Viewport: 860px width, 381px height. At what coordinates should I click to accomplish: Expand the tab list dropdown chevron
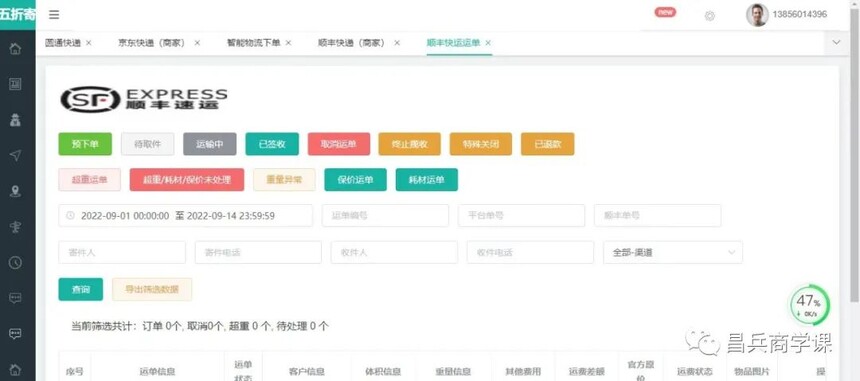[x=836, y=43]
